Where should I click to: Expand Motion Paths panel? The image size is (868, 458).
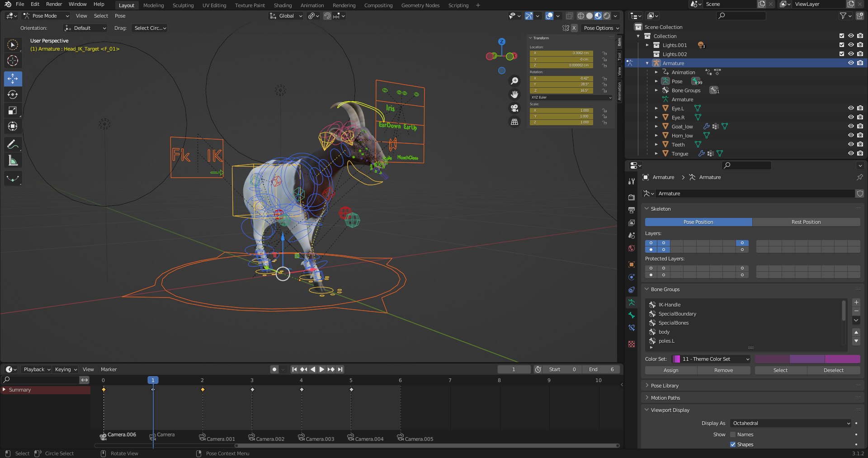pyautogui.click(x=665, y=398)
